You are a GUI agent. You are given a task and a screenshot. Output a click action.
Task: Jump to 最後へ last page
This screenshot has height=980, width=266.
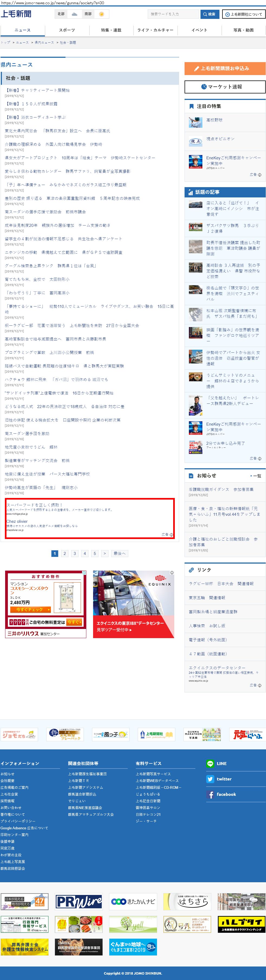pyautogui.click(x=119, y=554)
